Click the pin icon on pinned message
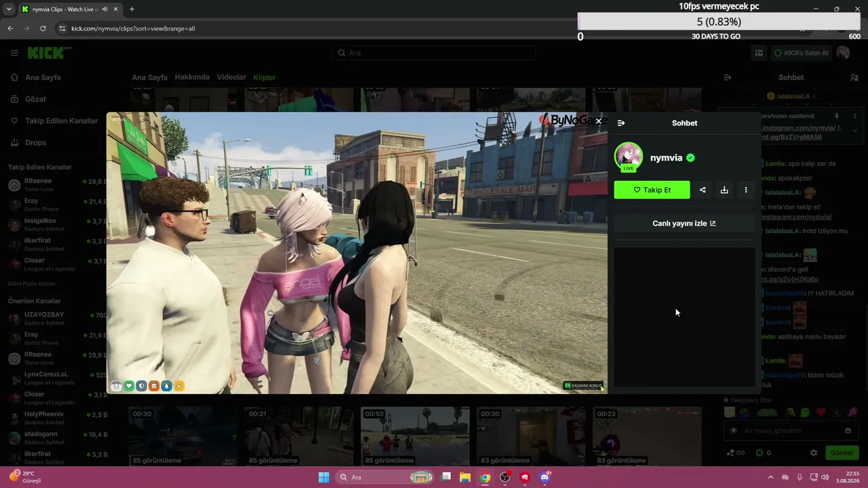The height and width of the screenshot is (488, 868). click(837, 116)
